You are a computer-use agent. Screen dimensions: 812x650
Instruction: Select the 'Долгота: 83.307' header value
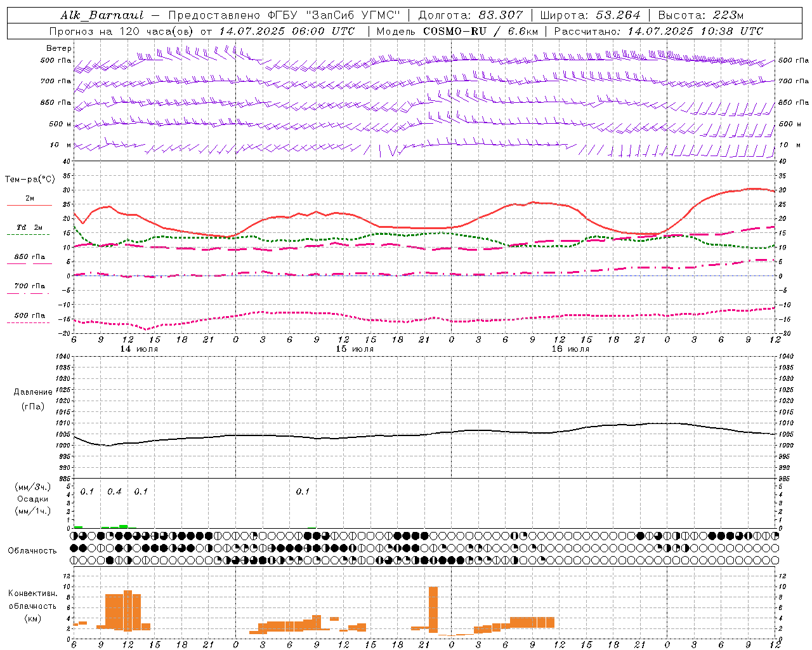tap(470, 16)
